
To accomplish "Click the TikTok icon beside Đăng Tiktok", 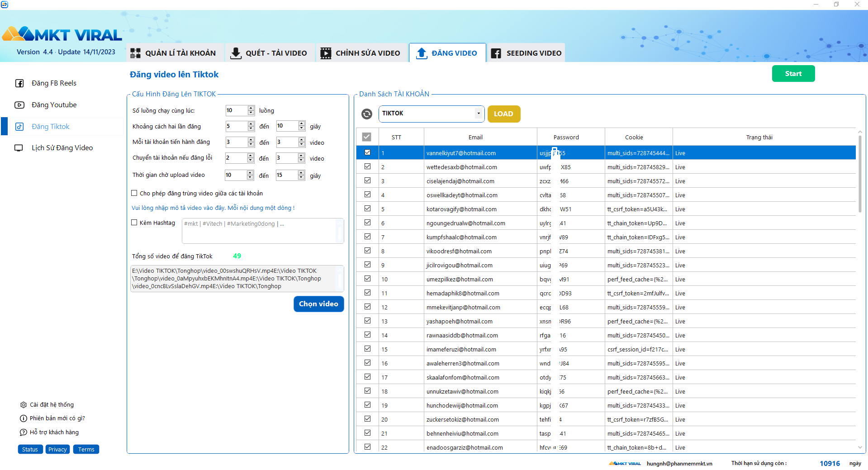I will 19,127.
